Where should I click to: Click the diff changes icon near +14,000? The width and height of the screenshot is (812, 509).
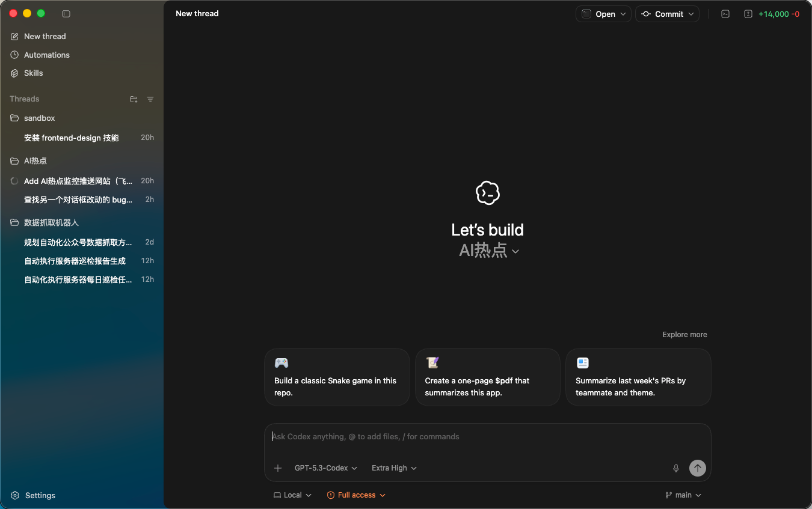click(748, 14)
